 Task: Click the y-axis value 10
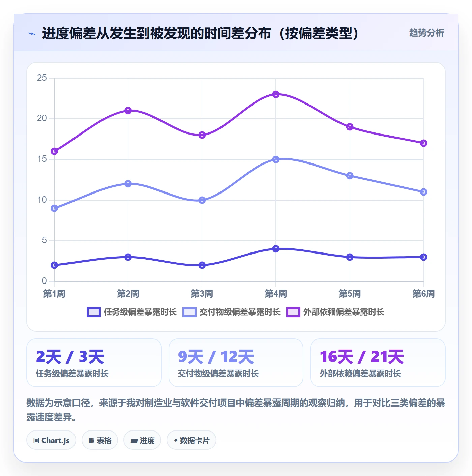point(42,200)
